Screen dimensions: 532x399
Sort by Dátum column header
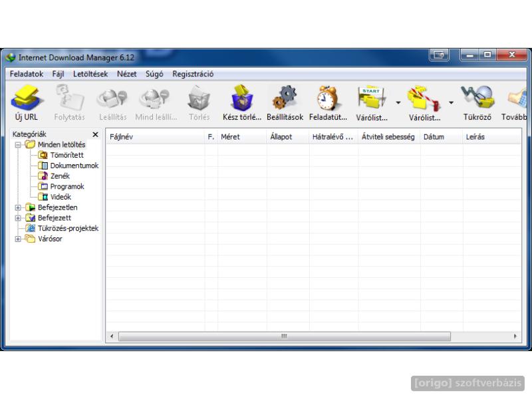pyautogui.click(x=442, y=137)
